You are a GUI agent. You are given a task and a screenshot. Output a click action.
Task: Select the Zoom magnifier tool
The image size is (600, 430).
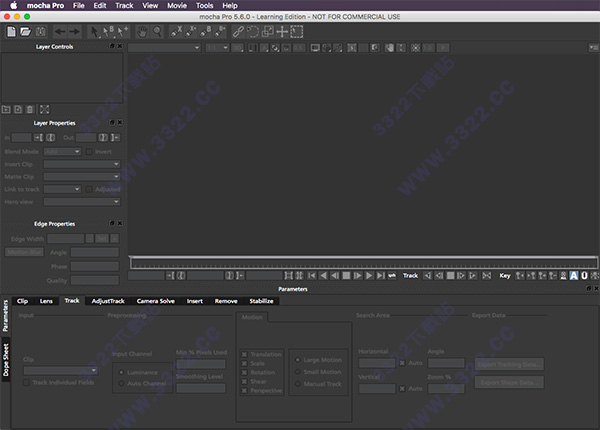point(157,31)
